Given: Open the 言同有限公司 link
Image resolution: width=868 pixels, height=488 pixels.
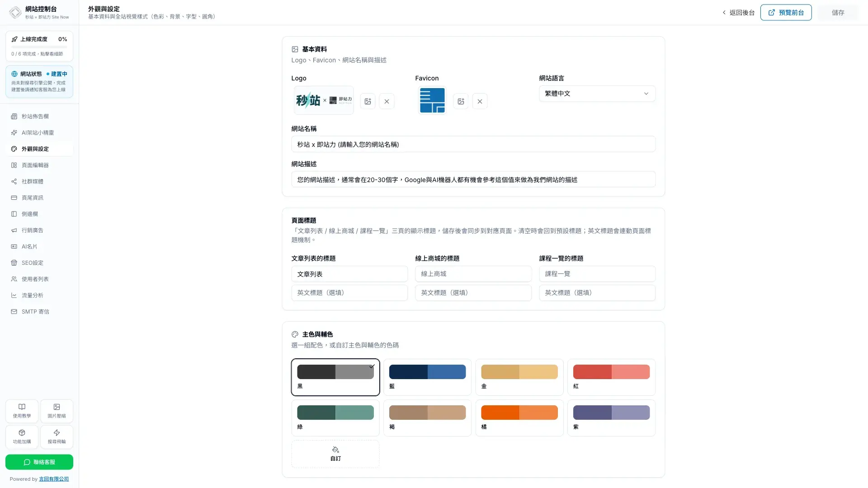Looking at the screenshot, I should [x=54, y=479].
